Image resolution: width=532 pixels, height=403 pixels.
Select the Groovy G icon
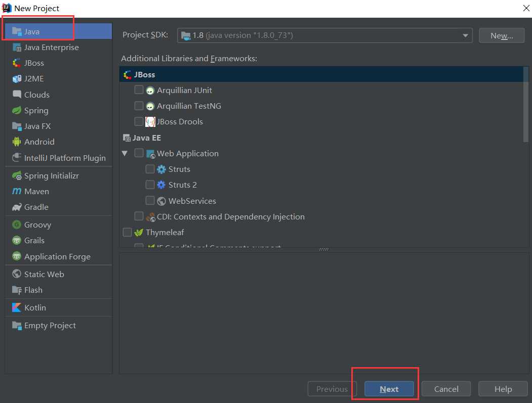click(x=17, y=225)
